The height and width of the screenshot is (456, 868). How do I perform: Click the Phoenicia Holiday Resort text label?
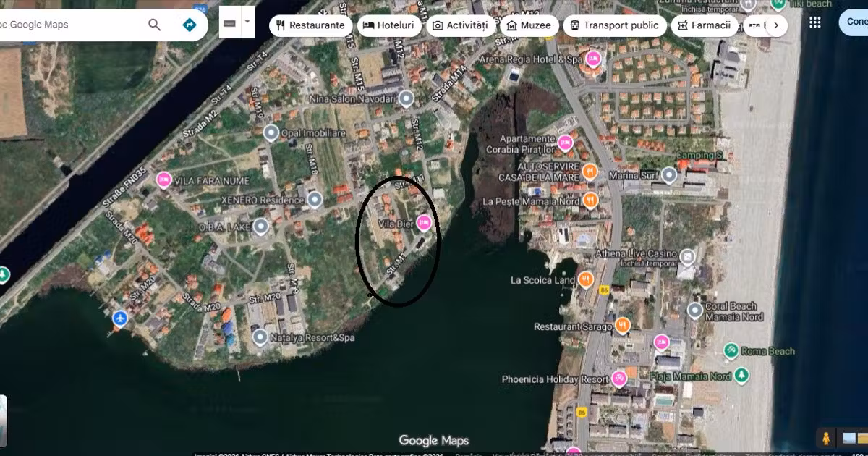pos(556,379)
